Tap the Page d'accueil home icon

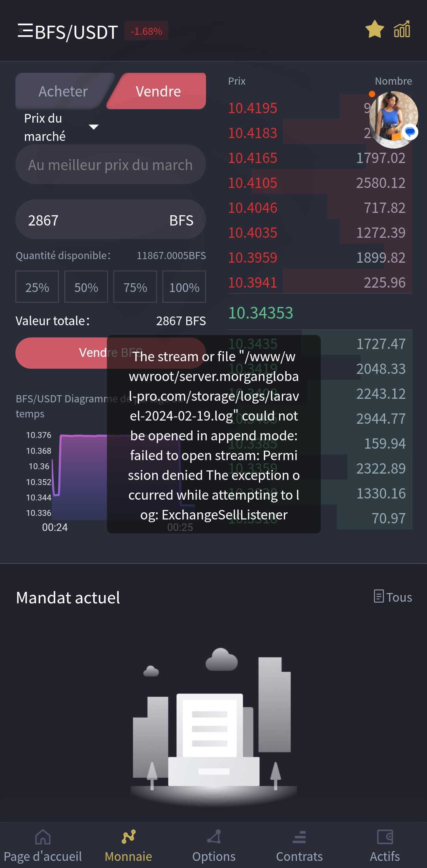43,837
